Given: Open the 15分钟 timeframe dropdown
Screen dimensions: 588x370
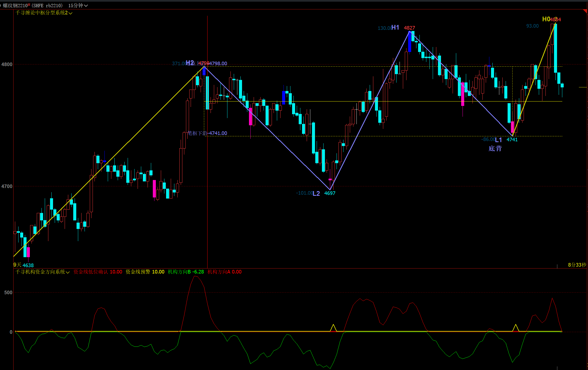Looking at the screenshot, I should [x=78, y=6].
